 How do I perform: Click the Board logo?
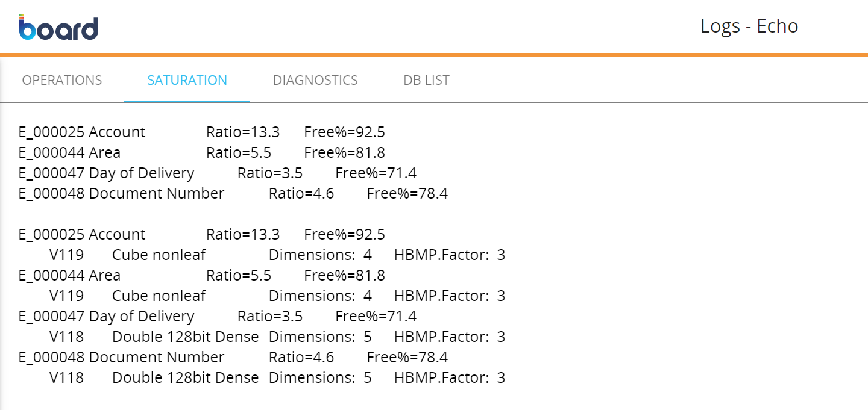click(x=58, y=27)
